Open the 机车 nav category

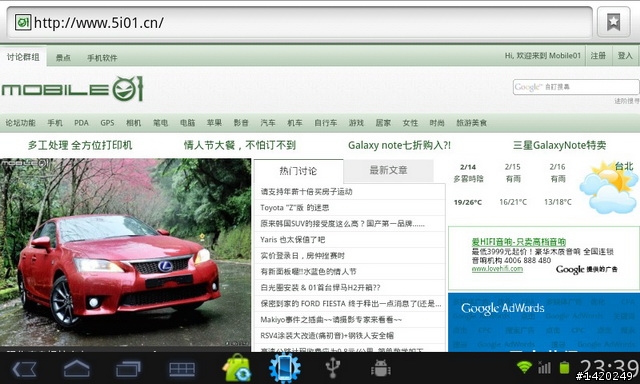295,122
